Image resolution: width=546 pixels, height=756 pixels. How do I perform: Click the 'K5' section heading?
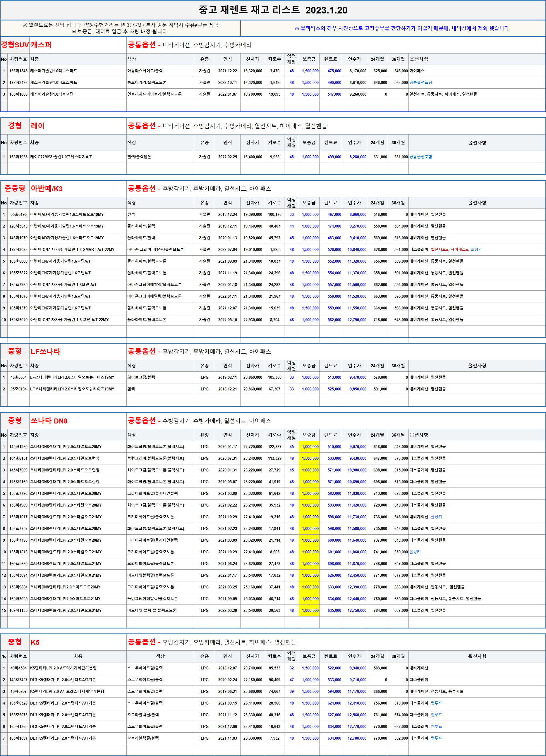pos(35,642)
